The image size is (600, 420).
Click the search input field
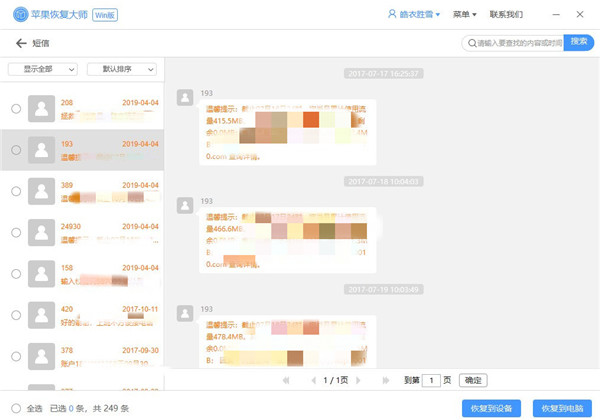516,43
